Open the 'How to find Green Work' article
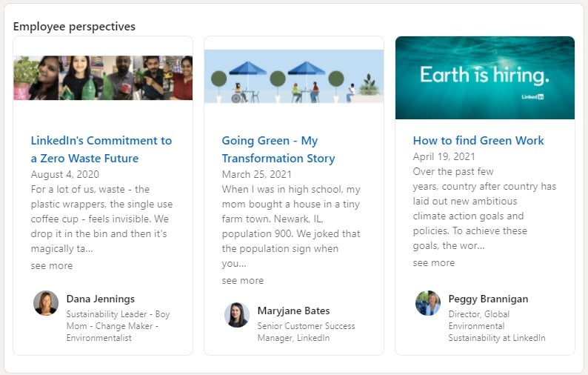588x375 pixels. pos(478,140)
